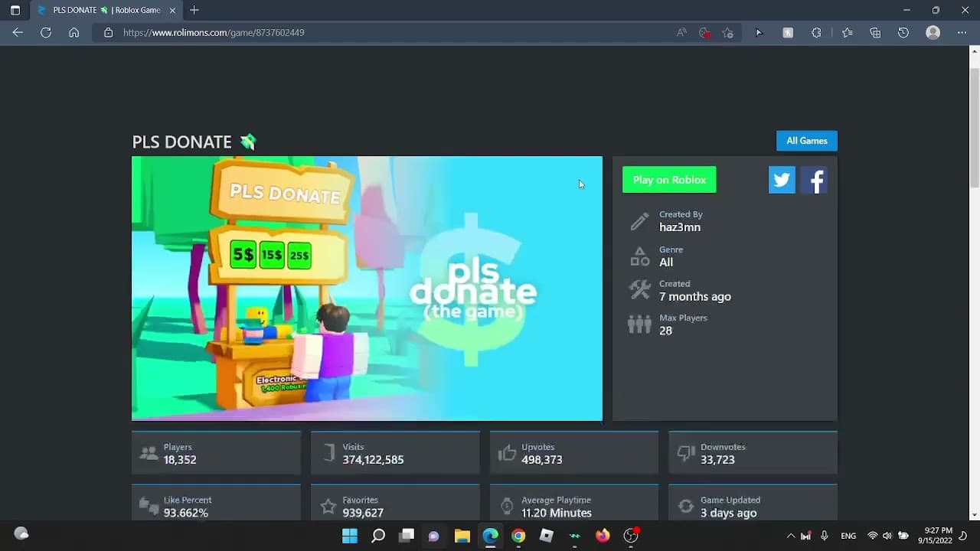Open Google Chrome from taskbar

(x=518, y=536)
